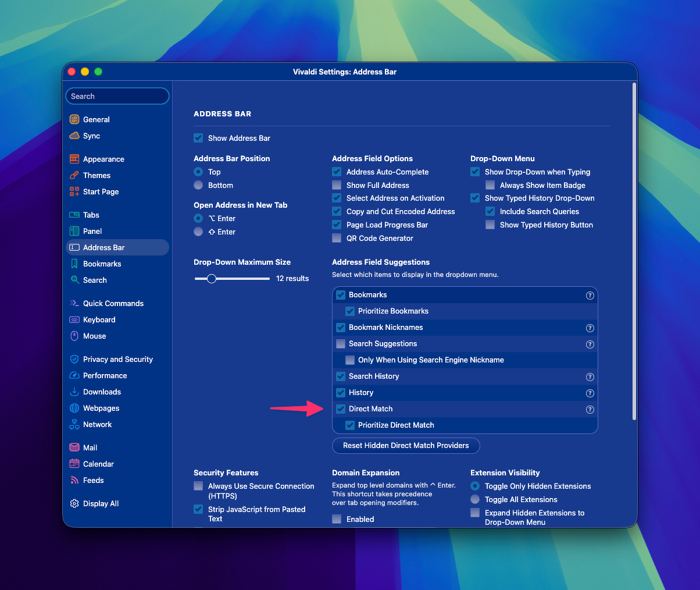Enable the Show Full Address checkbox
Image resolution: width=700 pixels, height=590 pixels.
coord(337,185)
